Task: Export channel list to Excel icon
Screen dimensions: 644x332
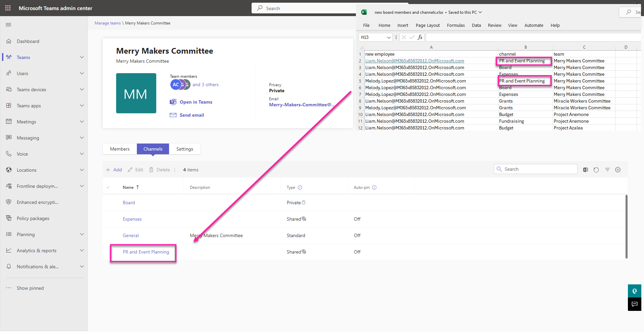Action: click(586, 170)
